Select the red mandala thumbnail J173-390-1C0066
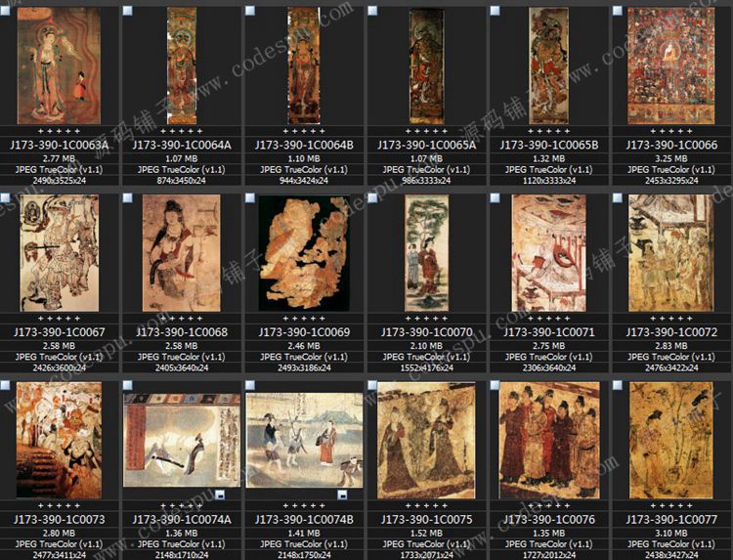This screenshot has height=560, width=733. tap(671, 65)
